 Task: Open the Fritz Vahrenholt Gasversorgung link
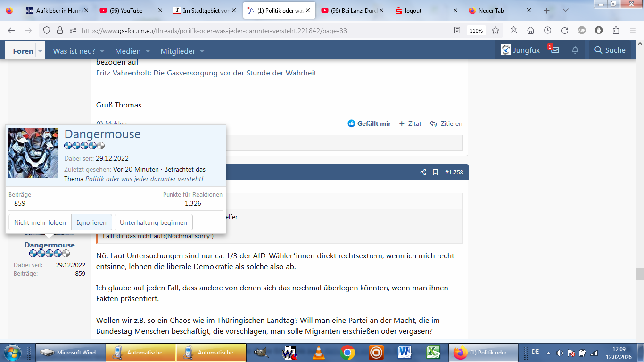(x=206, y=73)
